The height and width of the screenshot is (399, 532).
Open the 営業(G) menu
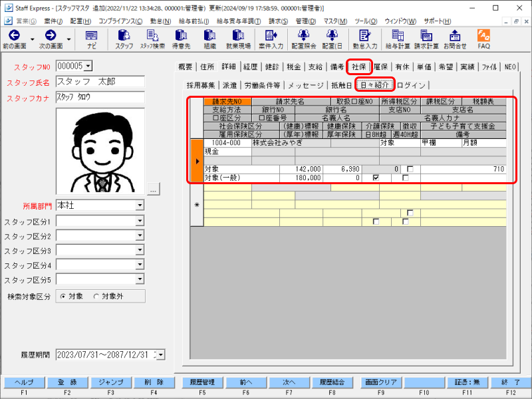coord(26,21)
